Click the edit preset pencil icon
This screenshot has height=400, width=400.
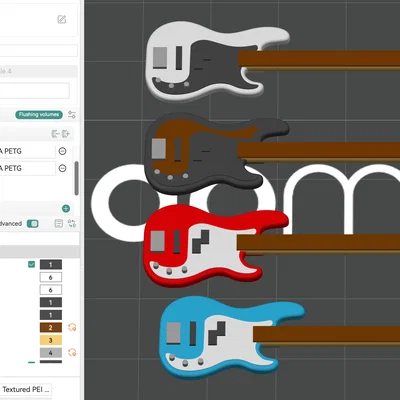click(62, 19)
